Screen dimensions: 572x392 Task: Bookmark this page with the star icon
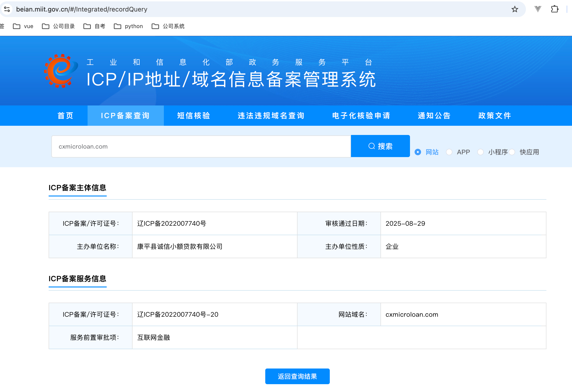click(515, 9)
